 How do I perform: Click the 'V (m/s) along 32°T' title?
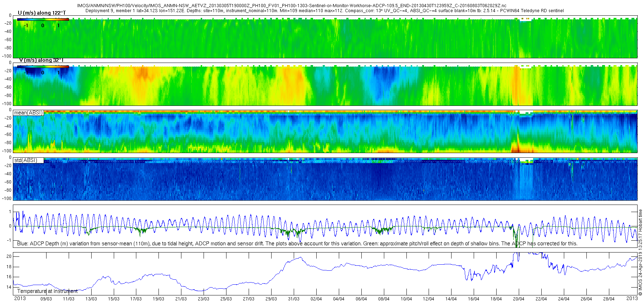(x=41, y=60)
